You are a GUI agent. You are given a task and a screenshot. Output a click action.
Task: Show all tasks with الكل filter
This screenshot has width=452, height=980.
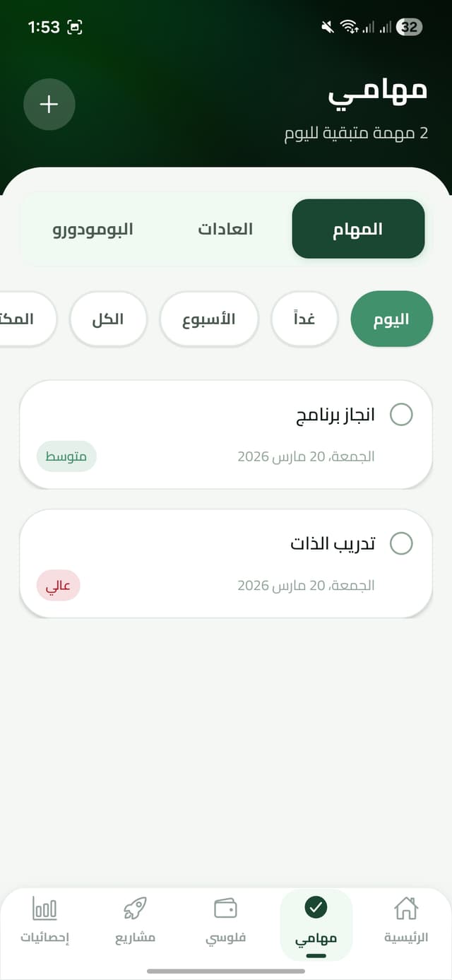[109, 319]
